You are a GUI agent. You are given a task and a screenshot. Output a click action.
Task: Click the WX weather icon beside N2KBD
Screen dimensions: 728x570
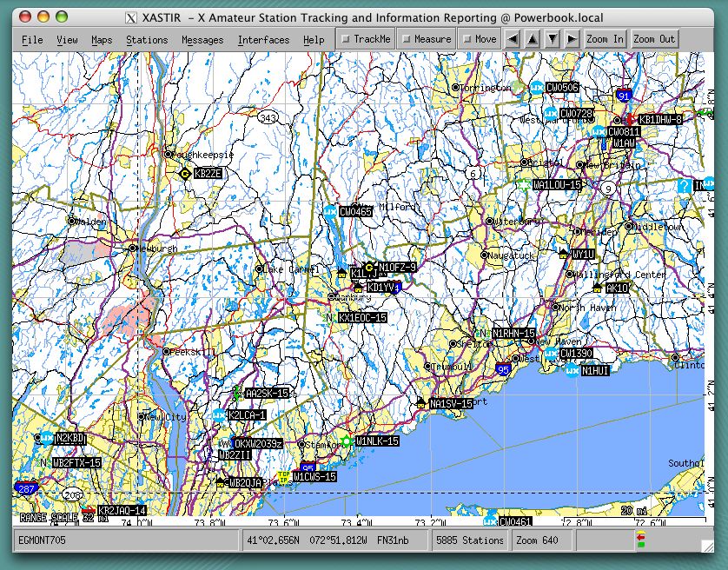click(x=46, y=438)
